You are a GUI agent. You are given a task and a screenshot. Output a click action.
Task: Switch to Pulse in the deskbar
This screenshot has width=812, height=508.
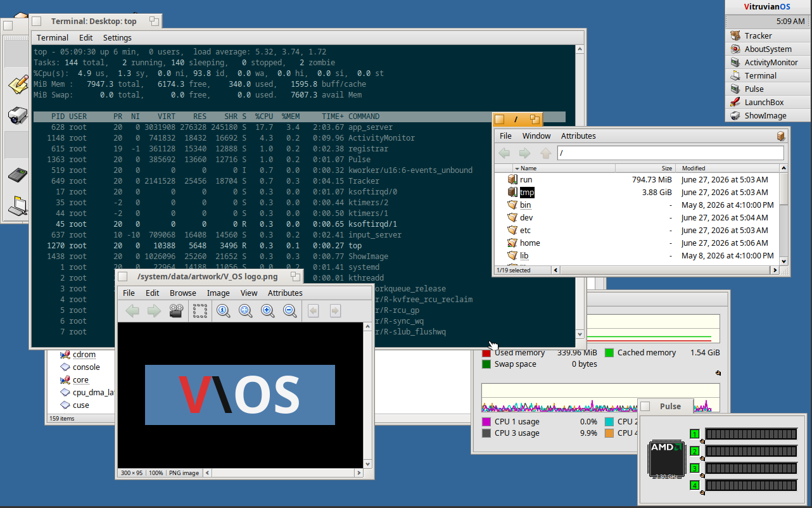[768, 89]
